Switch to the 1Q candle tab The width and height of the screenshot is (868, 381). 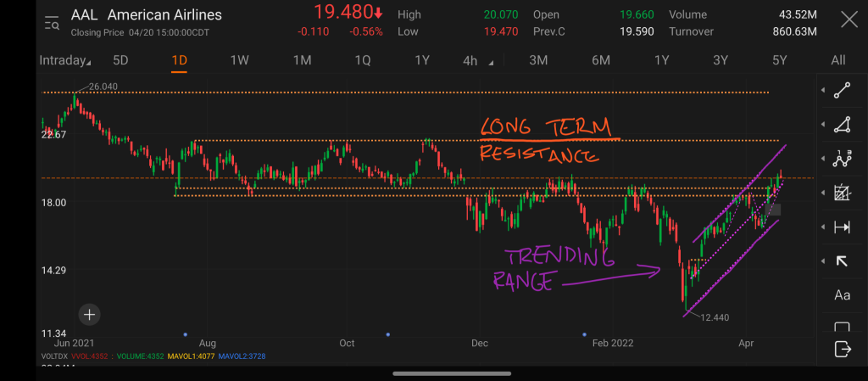click(363, 60)
